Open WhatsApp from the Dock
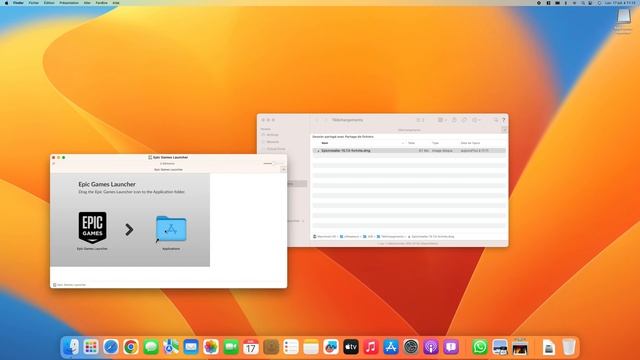640x360 pixels. 480,347
